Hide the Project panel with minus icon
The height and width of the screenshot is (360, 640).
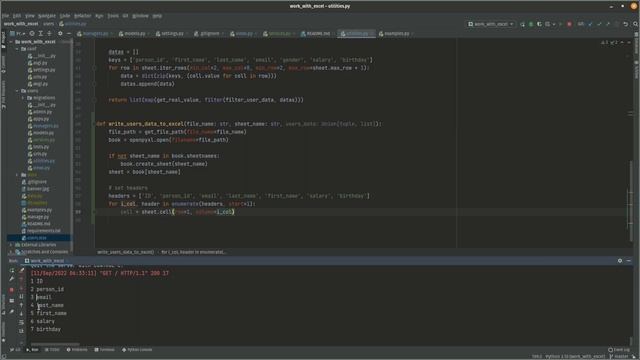pyautogui.click(x=69, y=33)
